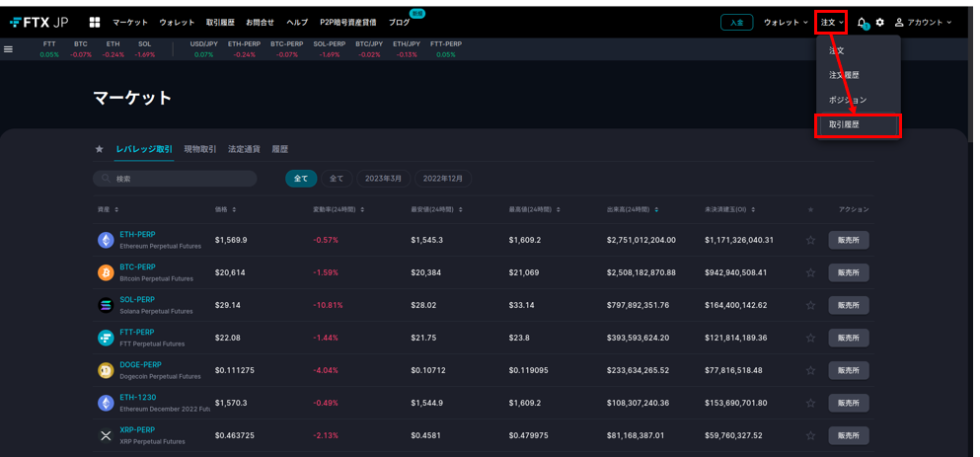Open 販売所 for XRP-PERP
The height and width of the screenshot is (457, 980).
849,435
